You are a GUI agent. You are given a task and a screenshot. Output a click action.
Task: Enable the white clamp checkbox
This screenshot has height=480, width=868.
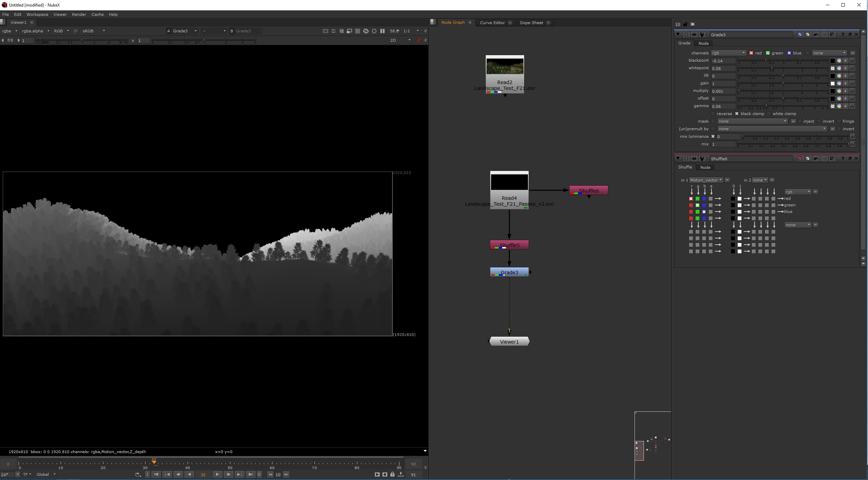point(769,114)
